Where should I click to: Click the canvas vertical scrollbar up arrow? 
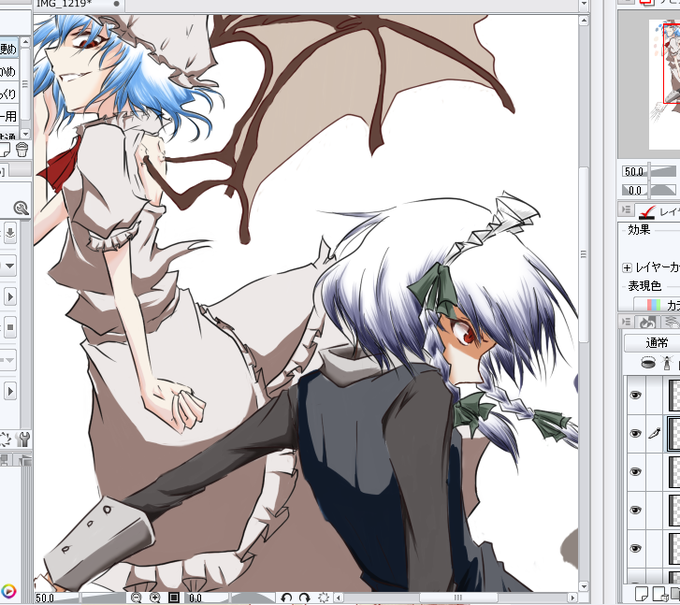(584, 20)
